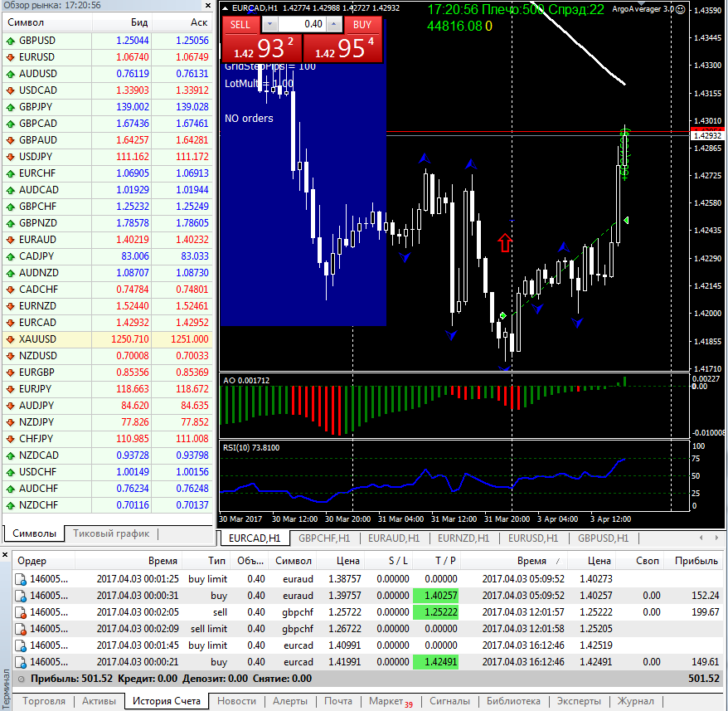
Task: Sort by the Символ column header
Action: [x=46, y=22]
